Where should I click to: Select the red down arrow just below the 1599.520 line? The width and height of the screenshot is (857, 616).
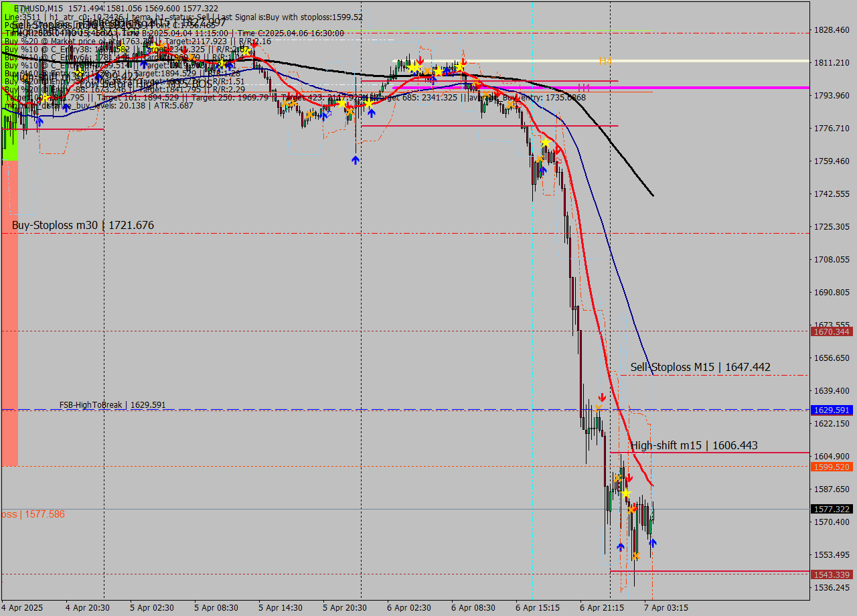click(x=629, y=477)
